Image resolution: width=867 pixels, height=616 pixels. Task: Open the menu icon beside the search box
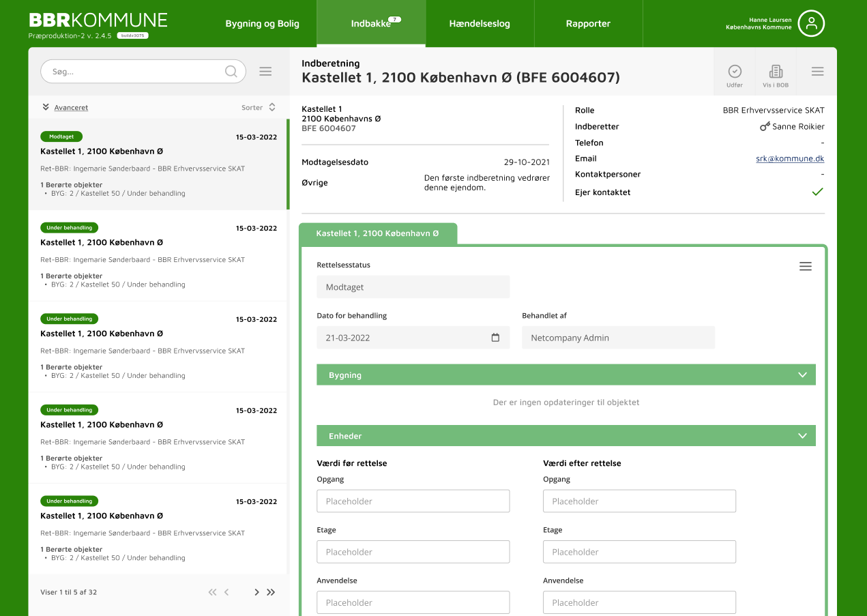[266, 72]
